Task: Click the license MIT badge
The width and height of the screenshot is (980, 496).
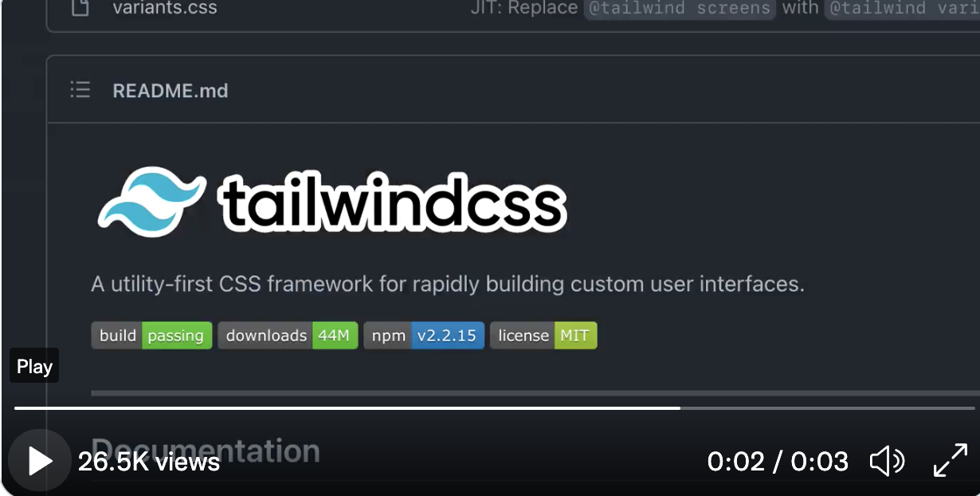Action: pyautogui.click(x=543, y=335)
